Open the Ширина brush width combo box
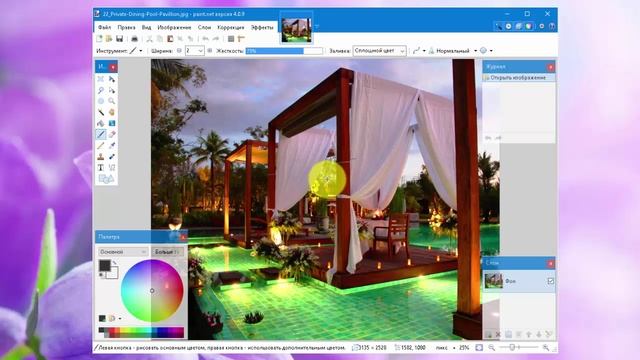Image resolution: width=640 pixels, height=360 pixels. point(194,51)
